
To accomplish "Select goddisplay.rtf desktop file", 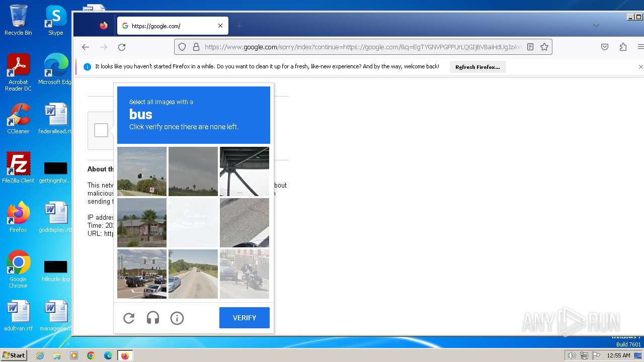I will tap(56, 217).
